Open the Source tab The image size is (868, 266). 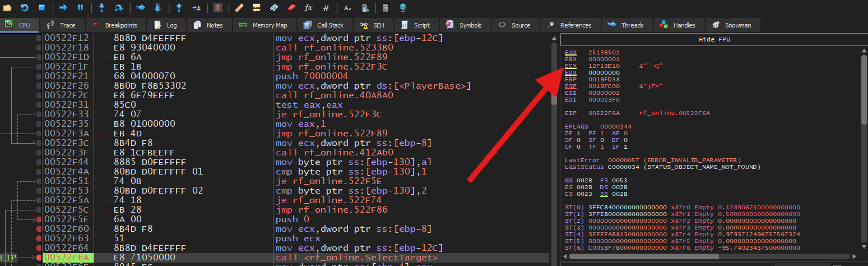[x=514, y=25]
